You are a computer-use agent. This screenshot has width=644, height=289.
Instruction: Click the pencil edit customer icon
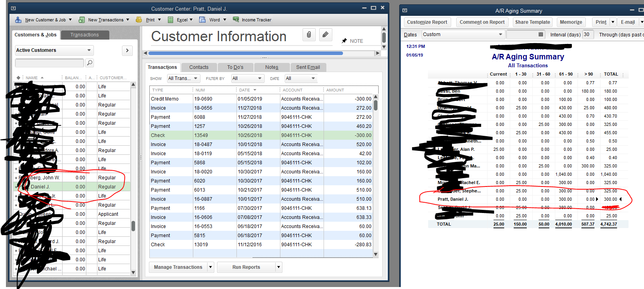pos(326,35)
